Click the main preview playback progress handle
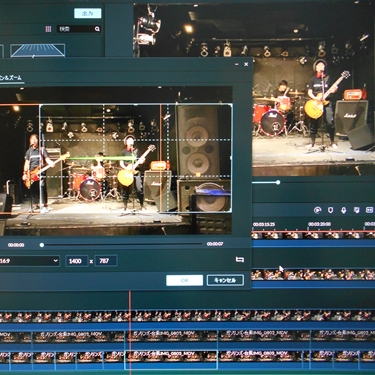 point(278,182)
